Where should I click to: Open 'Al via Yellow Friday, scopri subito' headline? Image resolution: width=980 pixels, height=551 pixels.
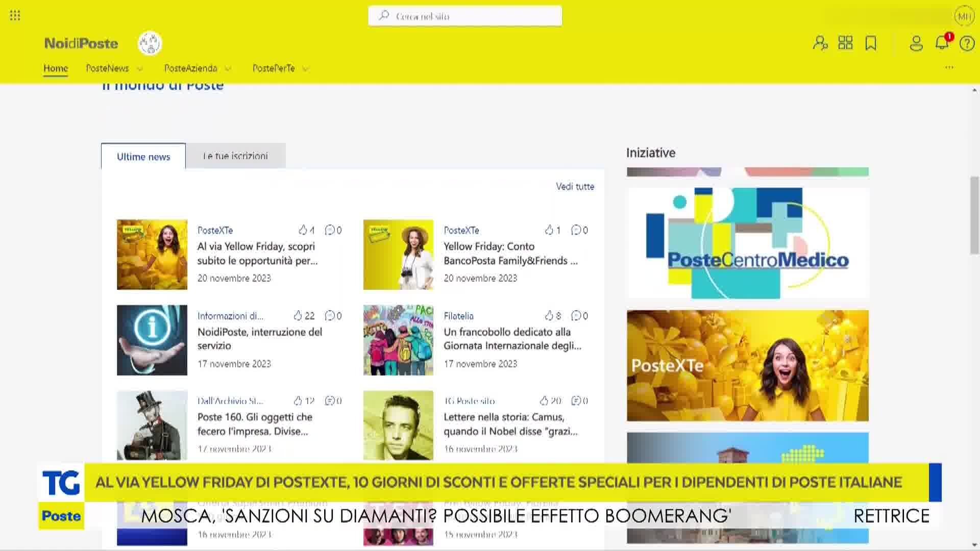[257, 254]
